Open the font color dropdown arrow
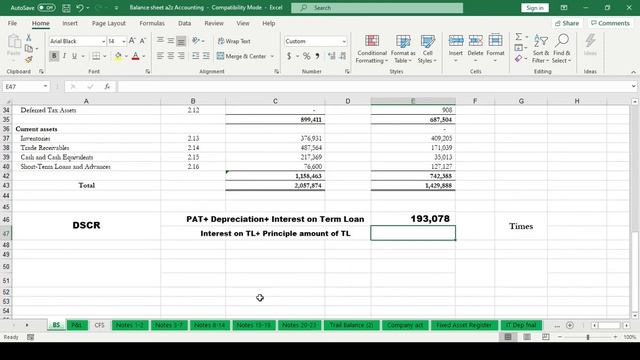The width and height of the screenshot is (640, 360). point(144,56)
